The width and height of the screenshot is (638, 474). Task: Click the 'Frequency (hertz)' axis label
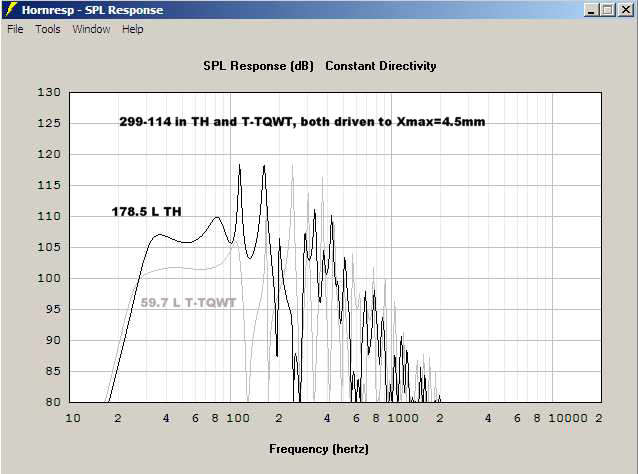tap(319, 449)
